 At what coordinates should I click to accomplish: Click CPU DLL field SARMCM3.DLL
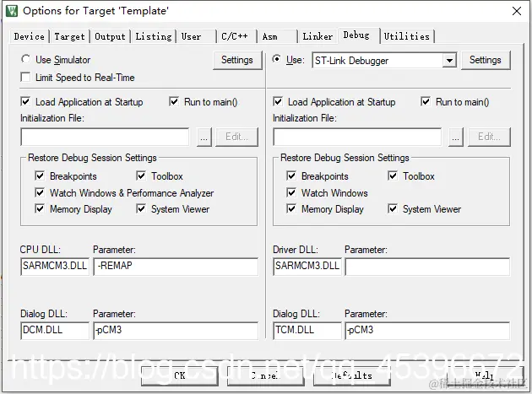click(55, 267)
